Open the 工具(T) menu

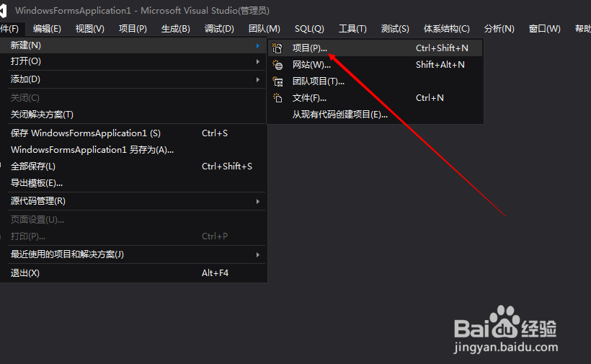click(352, 29)
